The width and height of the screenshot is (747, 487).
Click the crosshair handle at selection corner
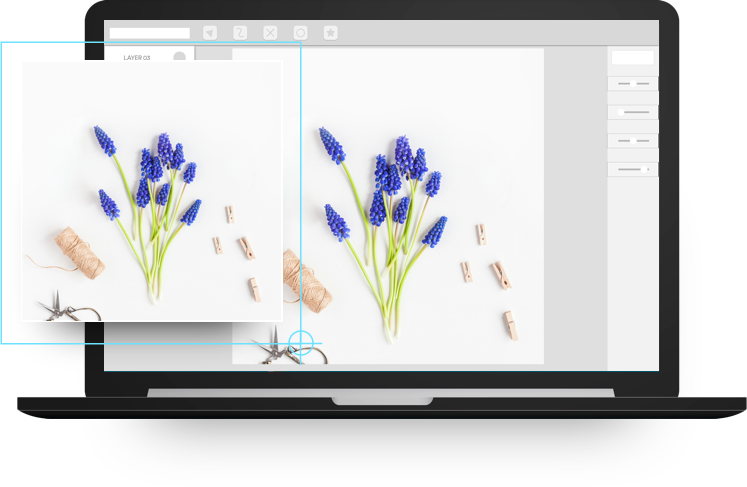point(301,345)
